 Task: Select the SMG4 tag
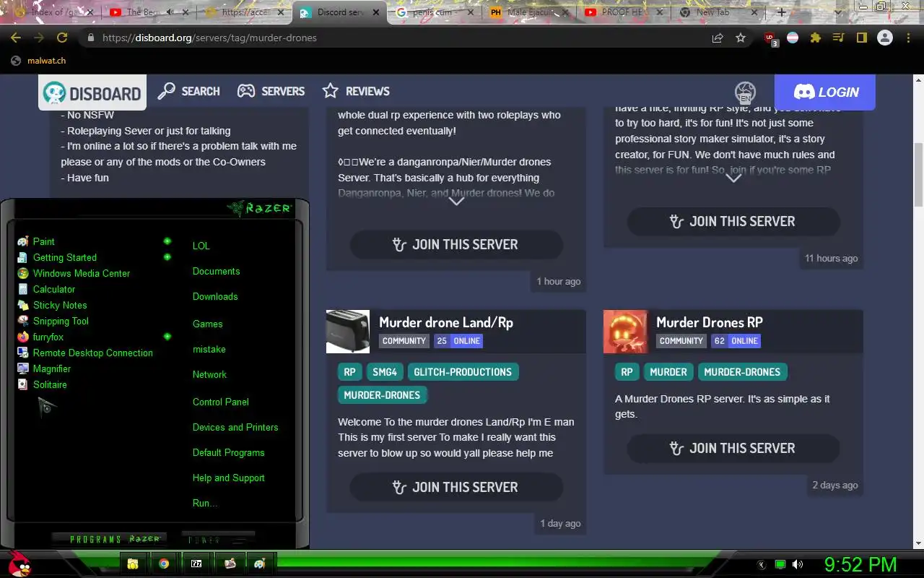(x=384, y=372)
